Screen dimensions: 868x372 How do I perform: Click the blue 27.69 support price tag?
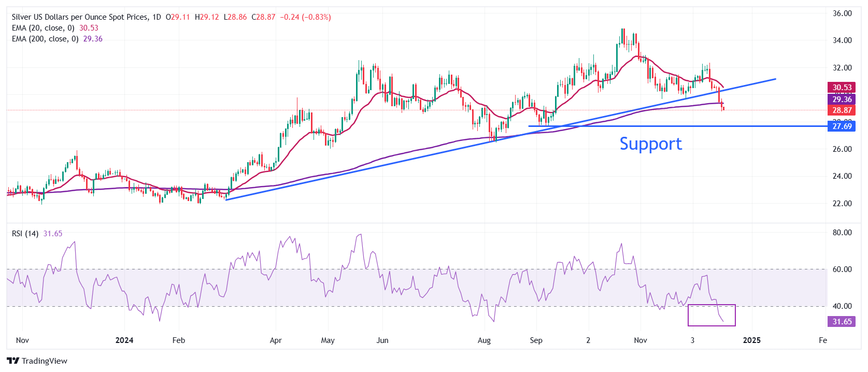coord(842,126)
